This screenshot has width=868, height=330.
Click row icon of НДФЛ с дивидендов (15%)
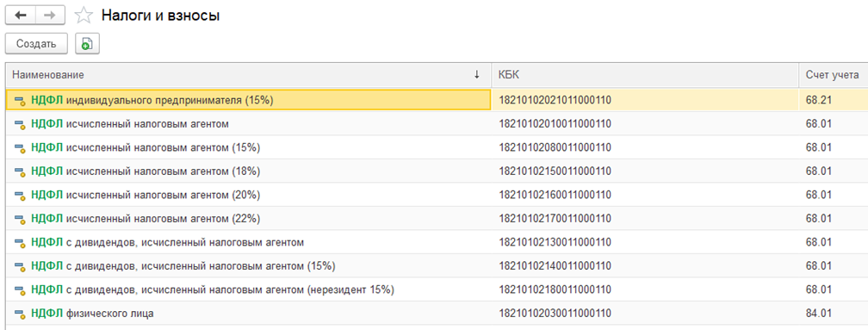click(x=20, y=266)
